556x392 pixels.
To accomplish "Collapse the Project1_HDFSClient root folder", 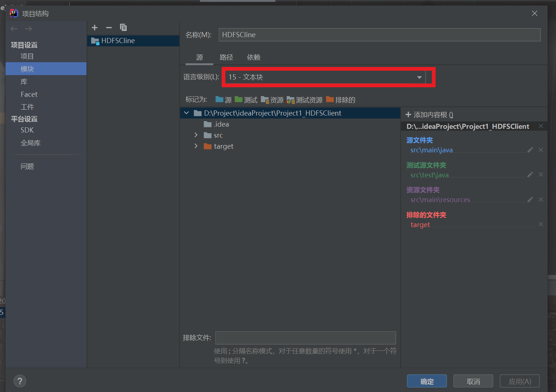I will click(187, 113).
